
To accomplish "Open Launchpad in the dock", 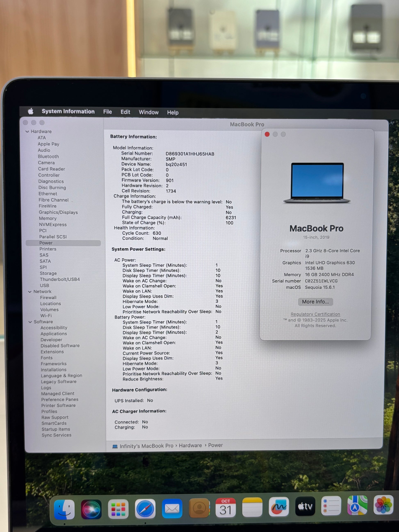I will (118, 509).
